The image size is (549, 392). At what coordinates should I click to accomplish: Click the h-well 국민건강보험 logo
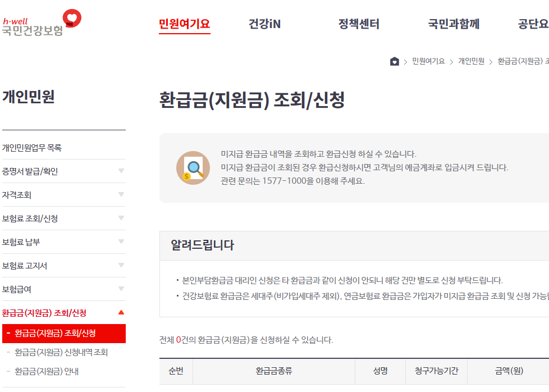coord(42,23)
